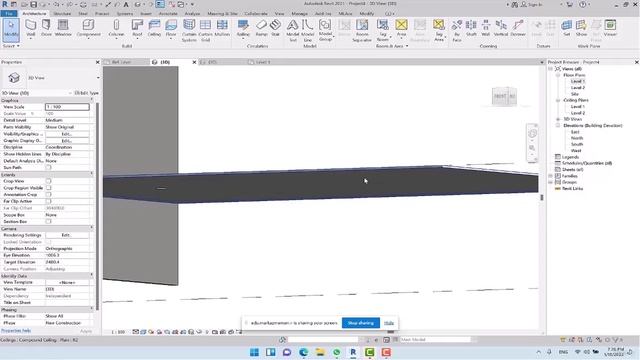640x360 pixels.
Task: Click Edit for Rendering Settings
Action: (67, 235)
